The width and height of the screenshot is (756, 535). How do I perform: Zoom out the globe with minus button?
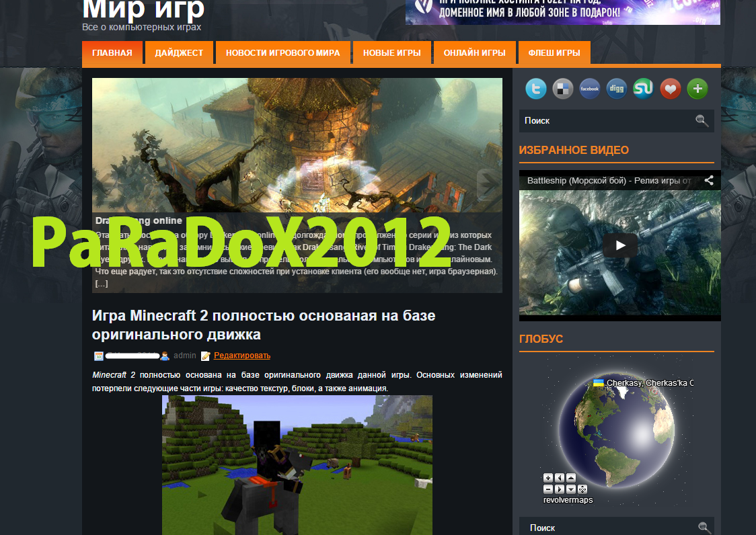click(548, 489)
